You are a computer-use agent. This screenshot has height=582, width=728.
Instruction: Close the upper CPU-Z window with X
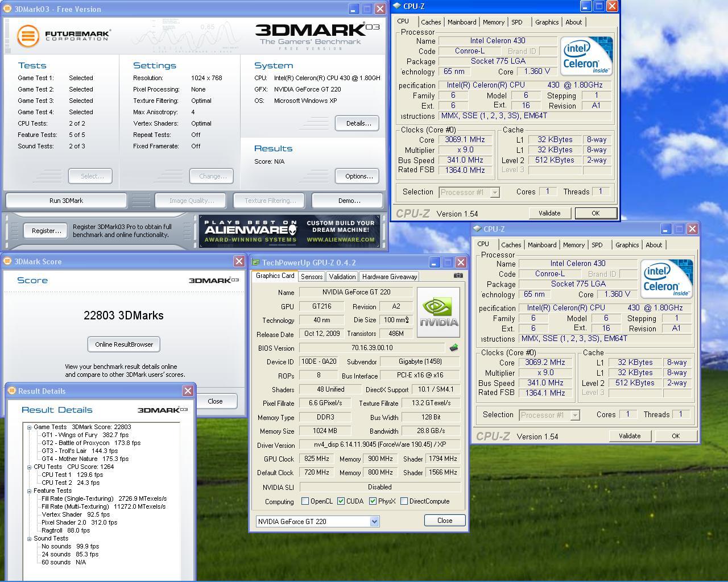tap(612, 6)
